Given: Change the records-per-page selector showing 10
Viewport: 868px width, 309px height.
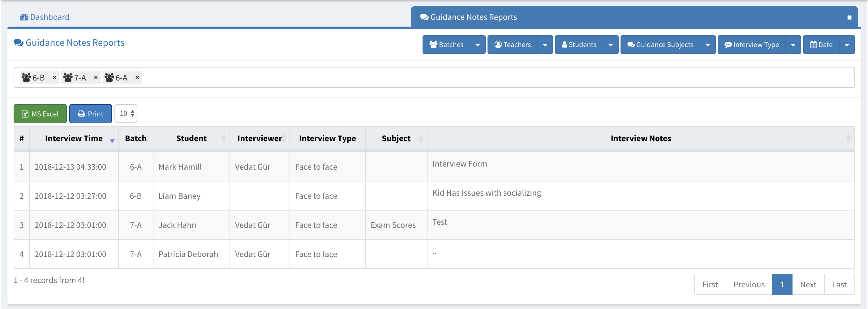Looking at the screenshot, I should coord(126,114).
